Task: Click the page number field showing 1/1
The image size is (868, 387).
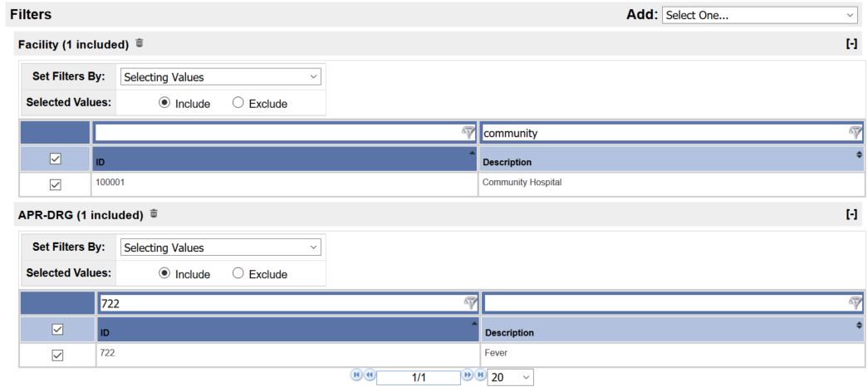Action: pos(419,378)
